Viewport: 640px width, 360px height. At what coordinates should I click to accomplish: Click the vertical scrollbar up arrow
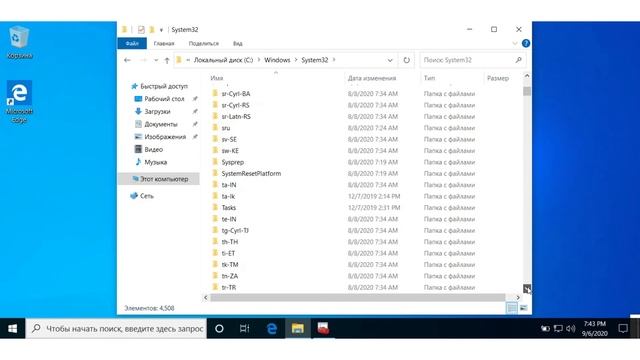(x=527, y=76)
